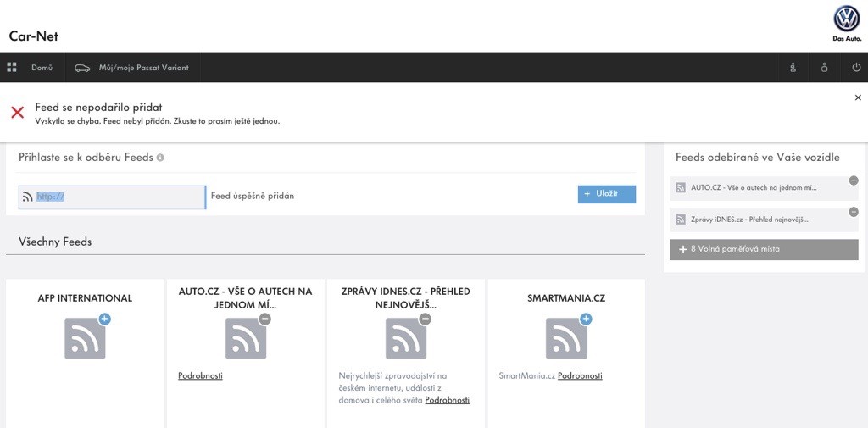Open Můj/moje Passat Variant menu
The width and height of the screenshot is (868, 428).
tap(143, 68)
